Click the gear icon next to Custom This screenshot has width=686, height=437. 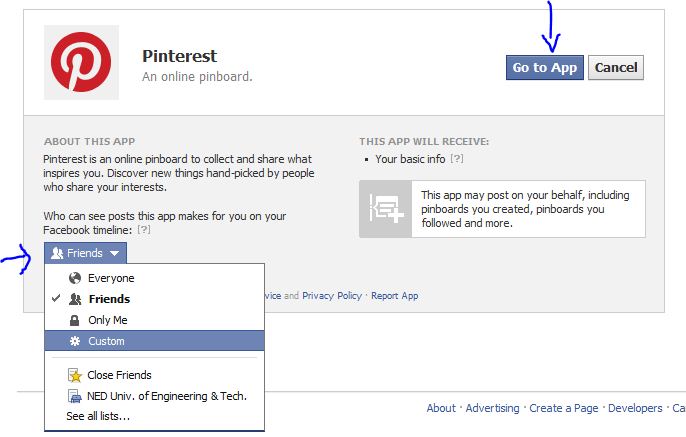[75, 341]
